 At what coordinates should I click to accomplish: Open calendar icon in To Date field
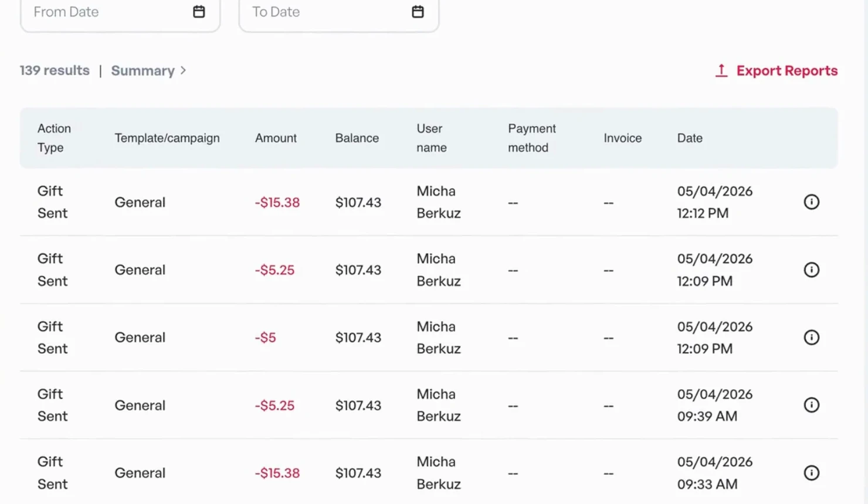(418, 12)
